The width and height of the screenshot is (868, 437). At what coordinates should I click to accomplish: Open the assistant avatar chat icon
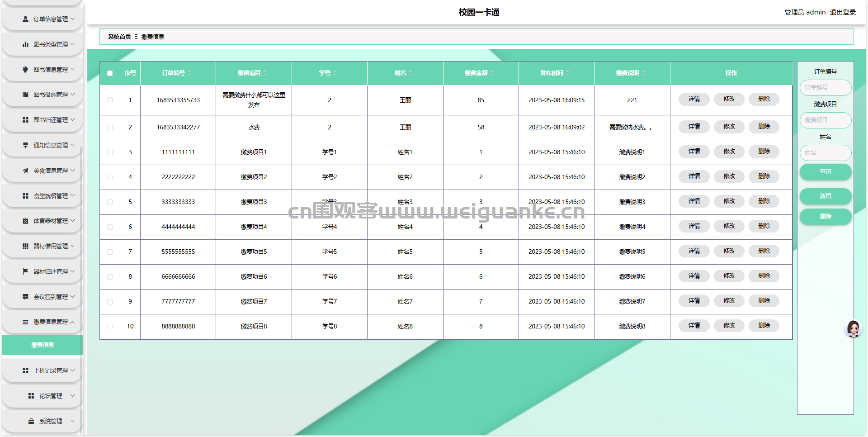(854, 329)
